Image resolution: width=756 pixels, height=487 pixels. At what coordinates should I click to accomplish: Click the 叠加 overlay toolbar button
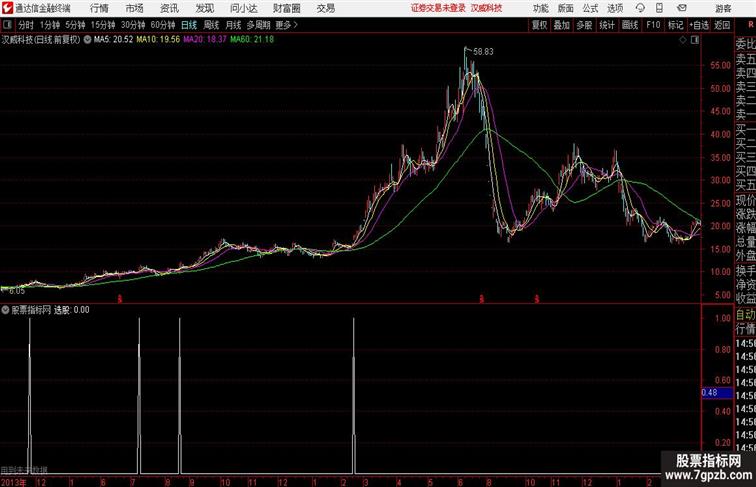point(562,25)
